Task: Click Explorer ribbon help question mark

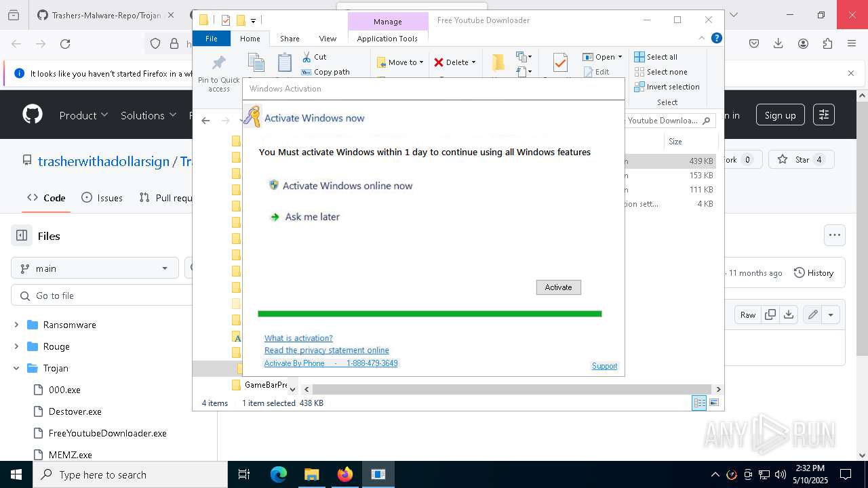Action: point(716,38)
